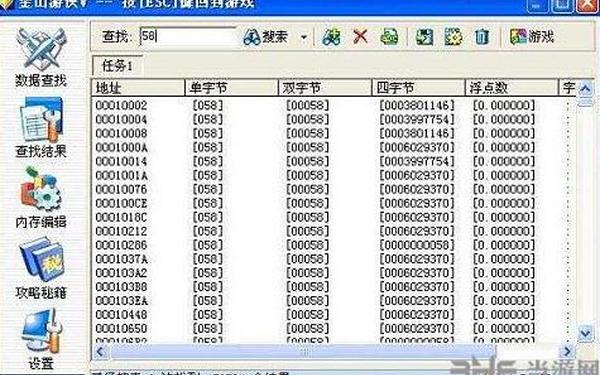Click single-byte value [058] in row 00010650

click(x=207, y=329)
